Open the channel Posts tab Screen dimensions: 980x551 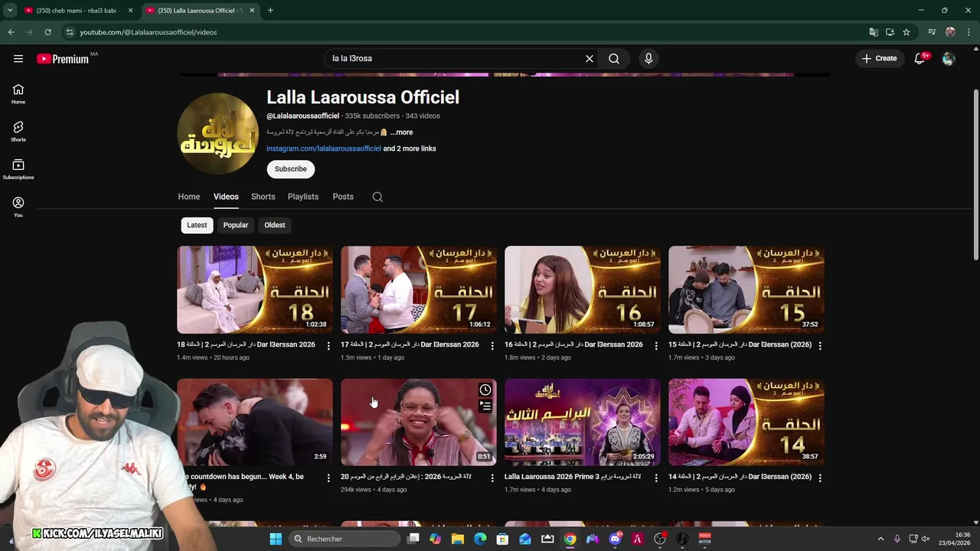click(x=343, y=197)
